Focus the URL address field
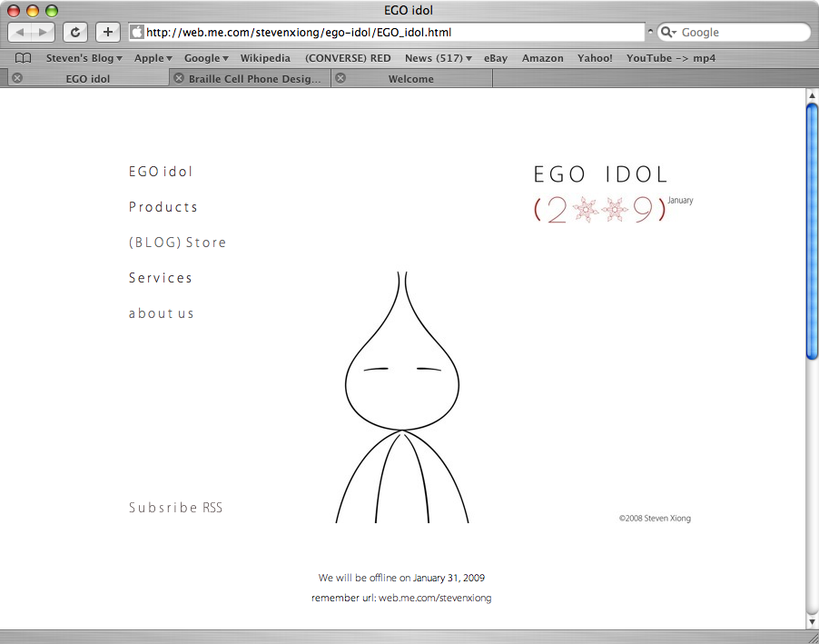Viewport: 819px width, 644px height. tap(387, 33)
